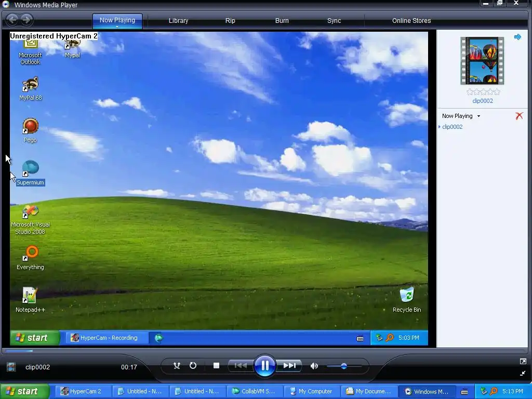Go back with the Back arrow button
532x399 pixels.
(x=12, y=20)
